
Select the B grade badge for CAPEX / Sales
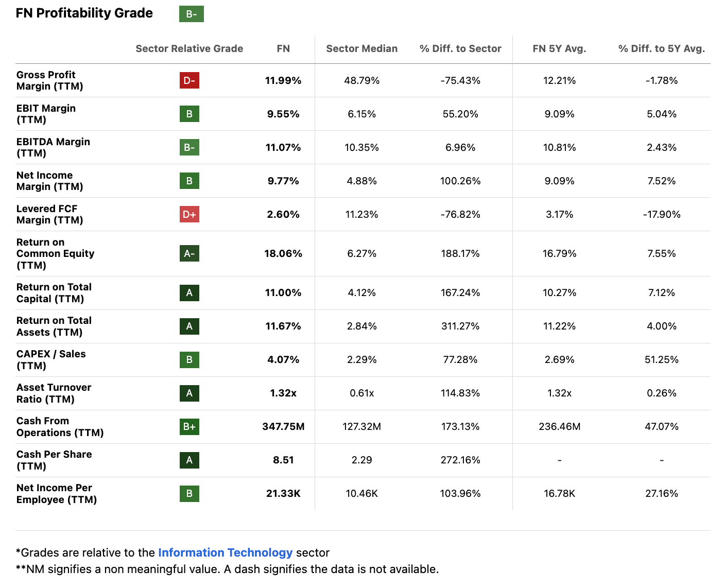coord(189,359)
